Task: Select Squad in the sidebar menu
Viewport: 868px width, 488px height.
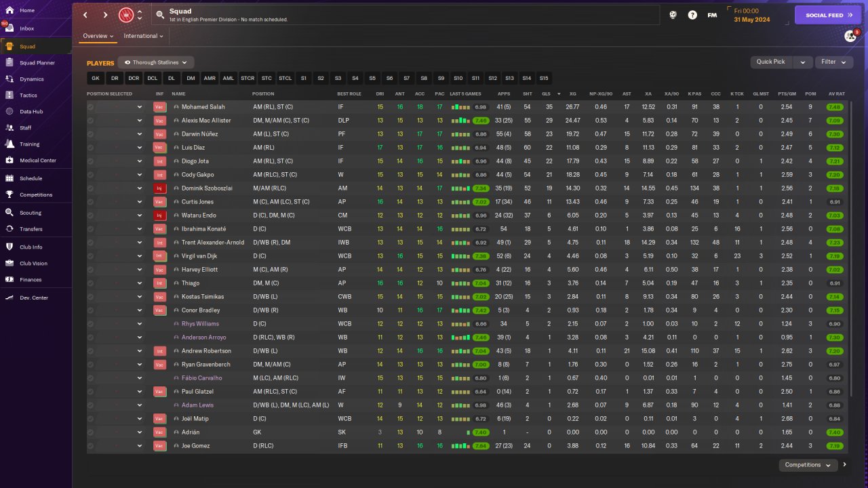Action: (35, 47)
